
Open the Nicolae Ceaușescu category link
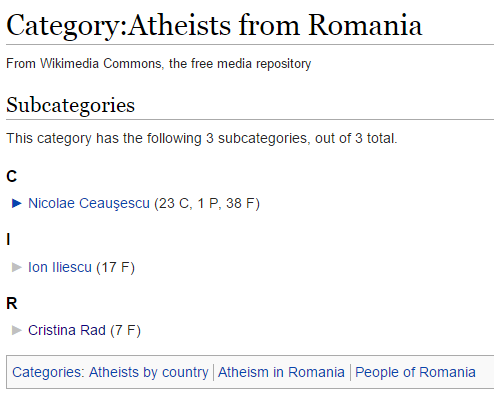click(x=89, y=203)
